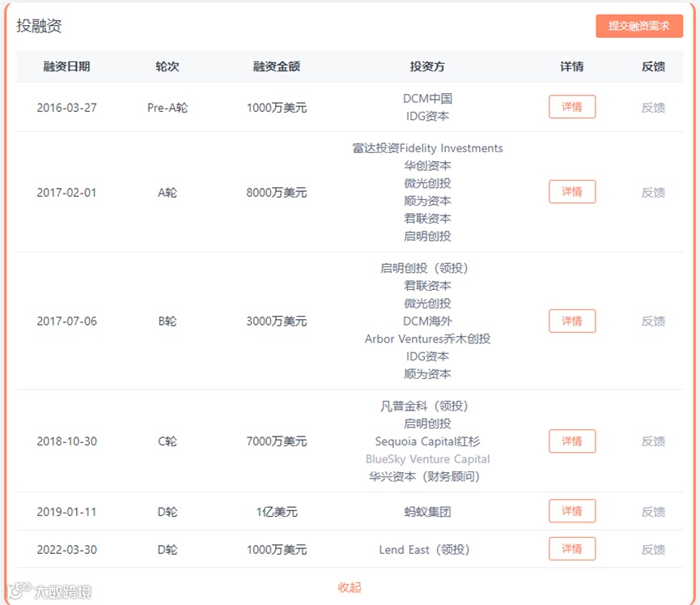700x605 pixels.
Task: Open 详情 for the 2016-03-27 Pre-A轮 row
Action: [x=572, y=107]
